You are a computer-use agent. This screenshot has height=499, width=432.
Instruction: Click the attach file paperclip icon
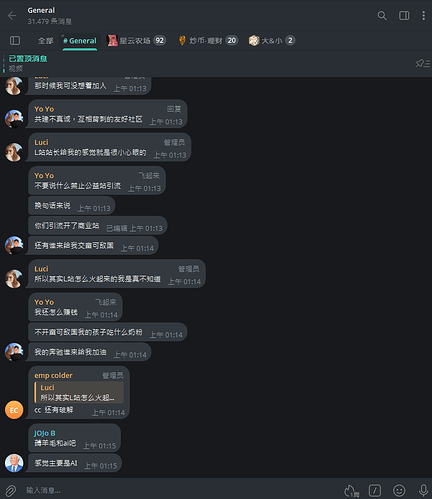(x=11, y=490)
